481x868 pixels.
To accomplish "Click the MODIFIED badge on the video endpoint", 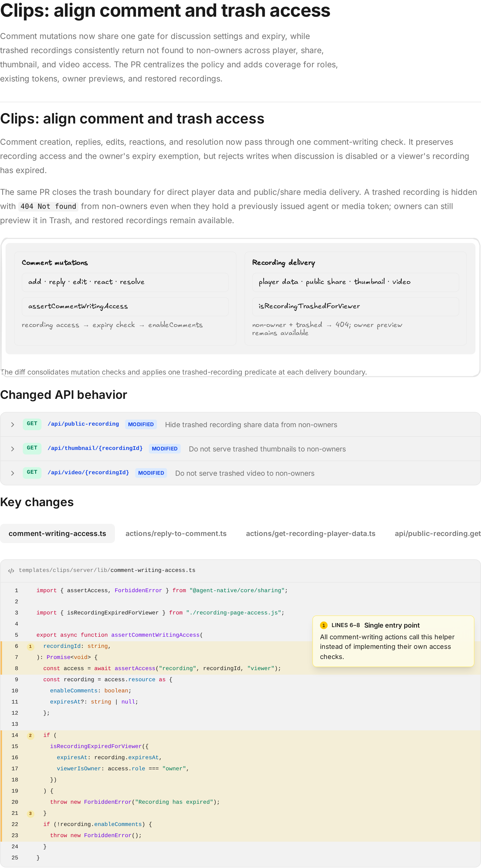I will (x=151, y=473).
